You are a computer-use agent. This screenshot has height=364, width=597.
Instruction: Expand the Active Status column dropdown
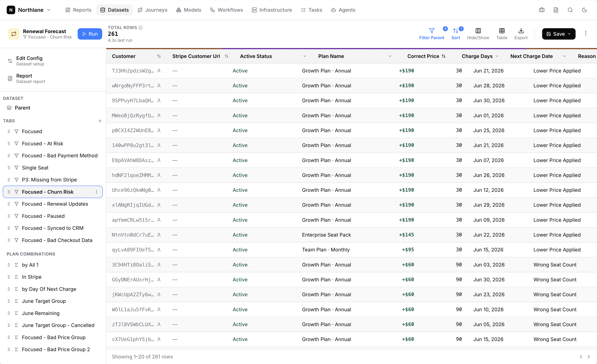(x=305, y=56)
